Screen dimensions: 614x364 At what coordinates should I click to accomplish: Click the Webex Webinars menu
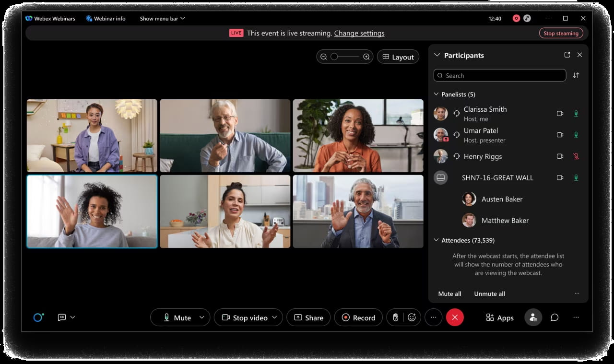[51, 18]
